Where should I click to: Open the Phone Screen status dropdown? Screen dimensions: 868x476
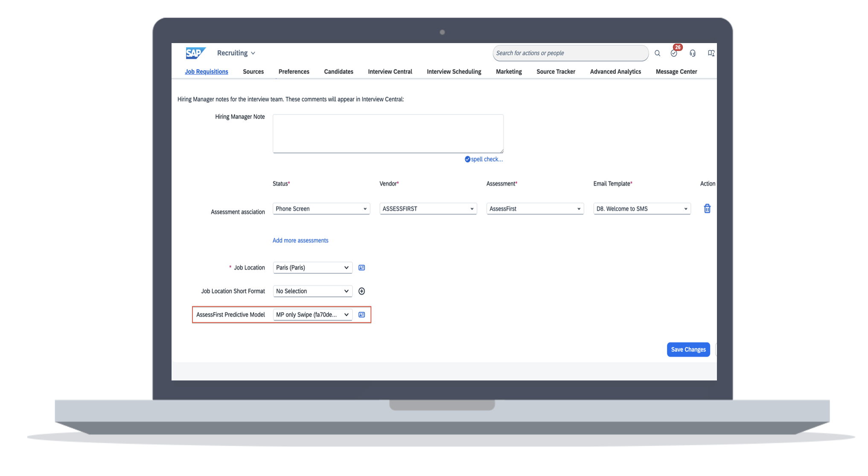(x=321, y=209)
